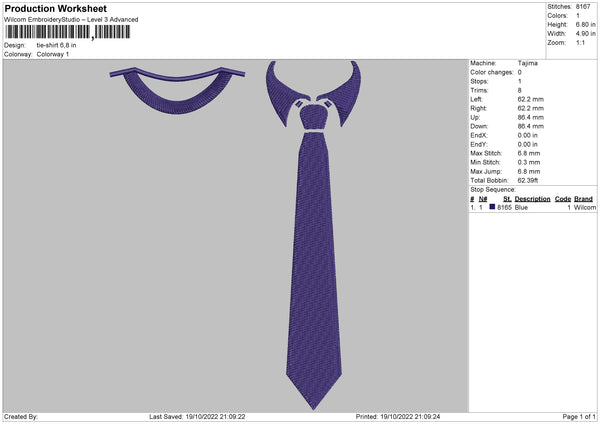Select the 'Production Worksheet' title text

pyautogui.click(x=55, y=8)
